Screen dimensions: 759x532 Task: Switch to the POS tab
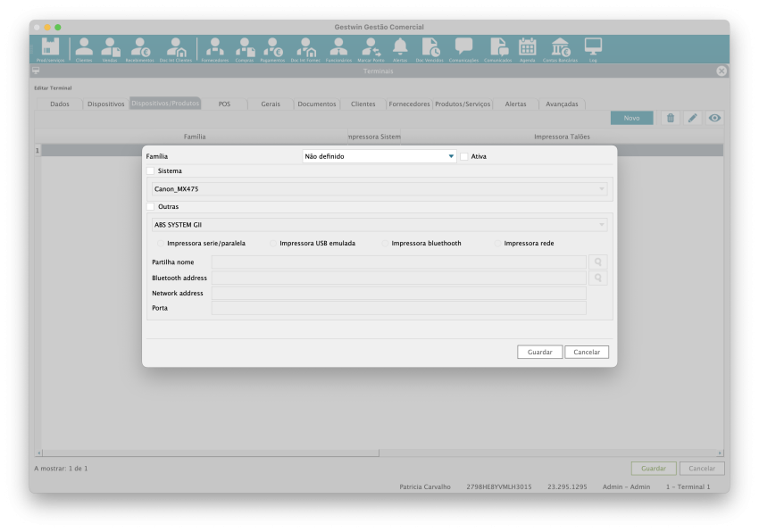(224, 104)
